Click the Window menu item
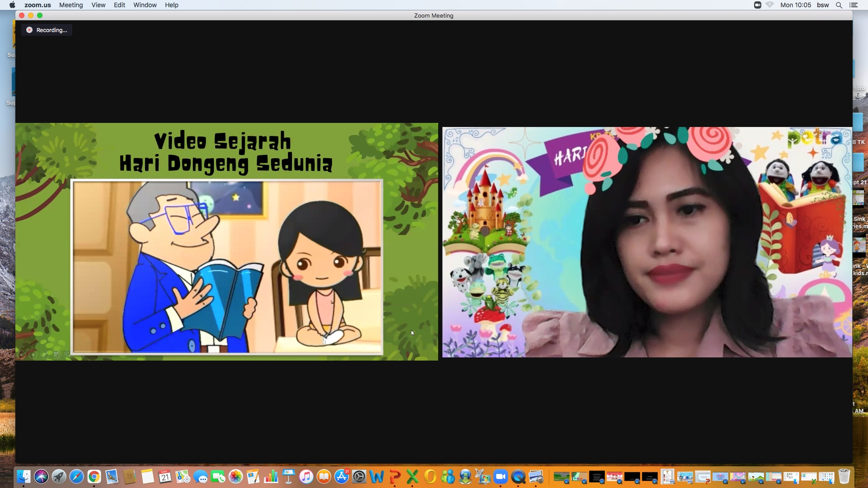Screen dimensions: 868x488 coord(145,5)
